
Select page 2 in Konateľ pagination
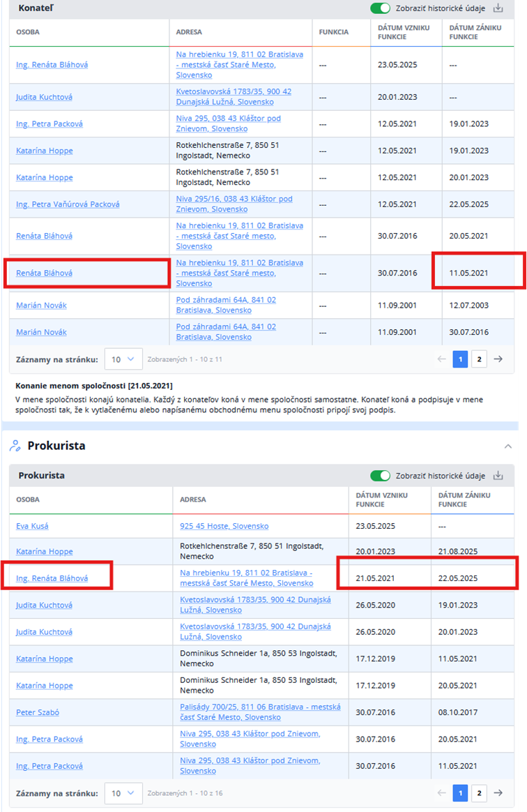click(479, 359)
